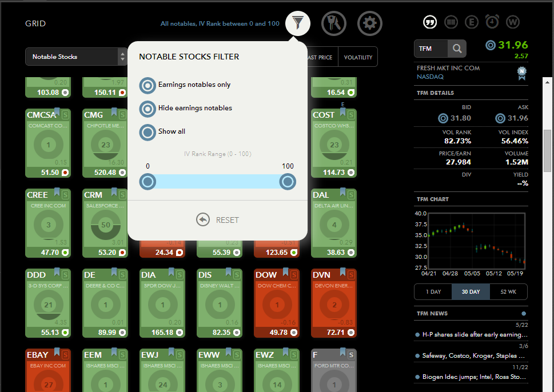Open the alarm clock alerts icon
Screen dimensions: 554x392
click(492, 22)
